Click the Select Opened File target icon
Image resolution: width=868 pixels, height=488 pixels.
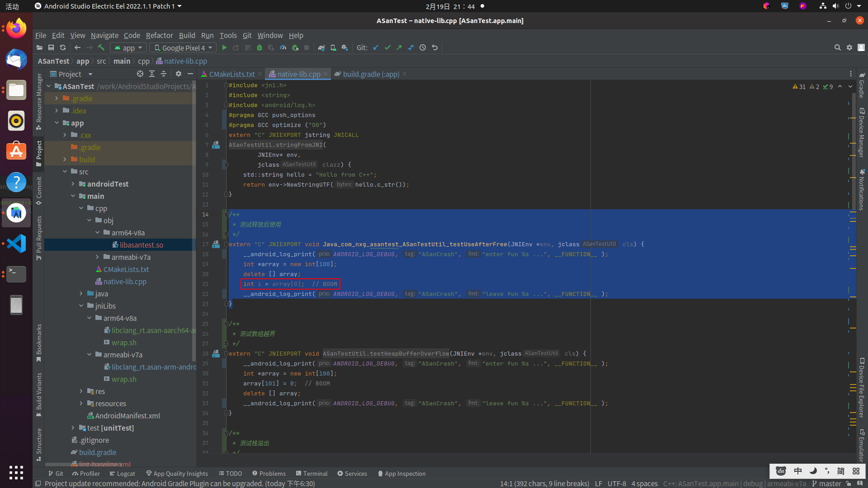pyautogui.click(x=140, y=74)
